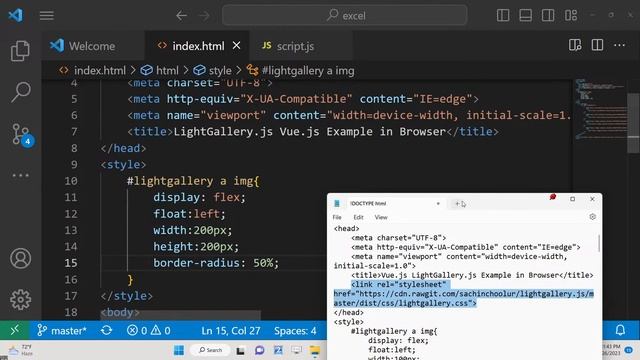Open the customize layout icon
The height and width of the screenshot is (360, 640).
[571, 16]
